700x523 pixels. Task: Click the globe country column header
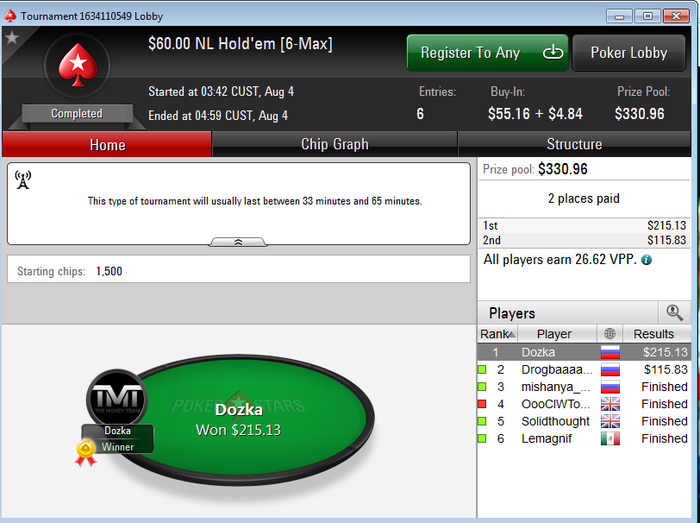[x=610, y=334]
